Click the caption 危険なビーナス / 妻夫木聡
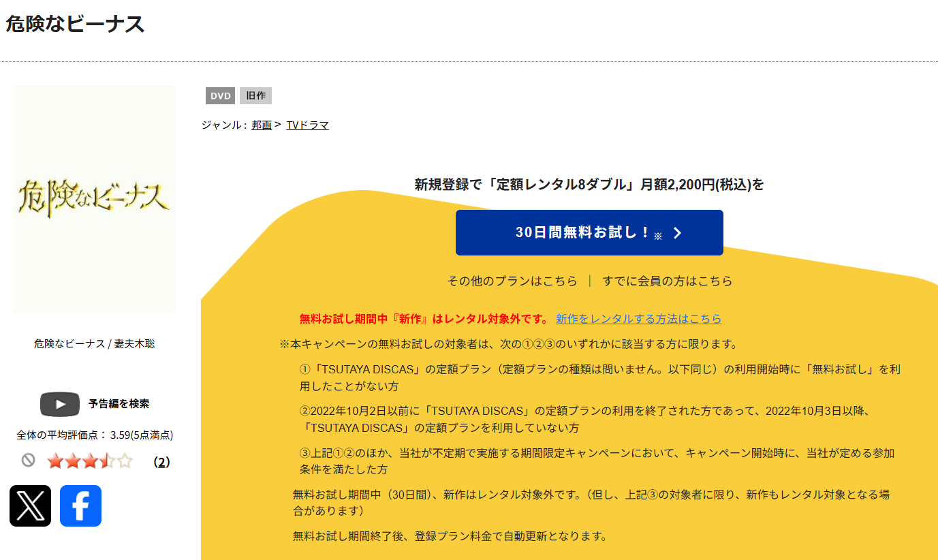 pyautogui.click(x=94, y=343)
